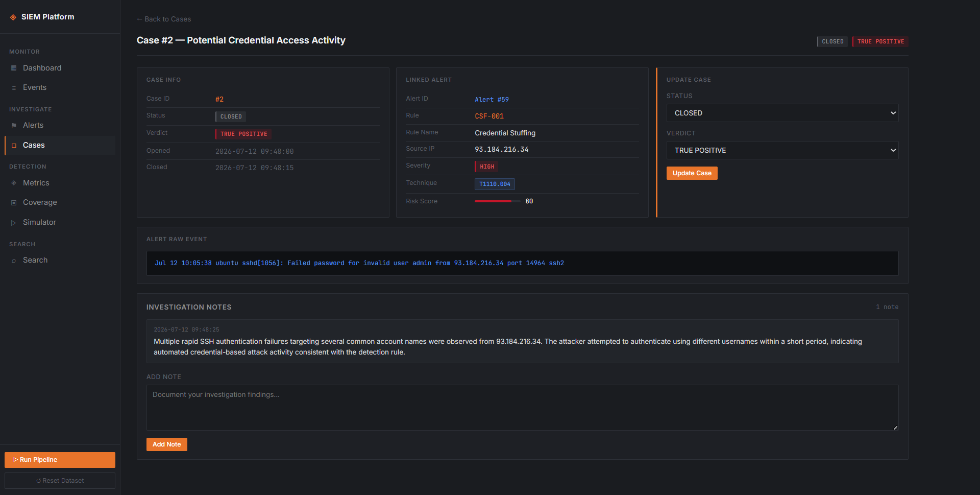Click the Opened timestamp 2026-07-12 09:48:00
Viewport: 980px width, 495px height.
[x=254, y=151]
